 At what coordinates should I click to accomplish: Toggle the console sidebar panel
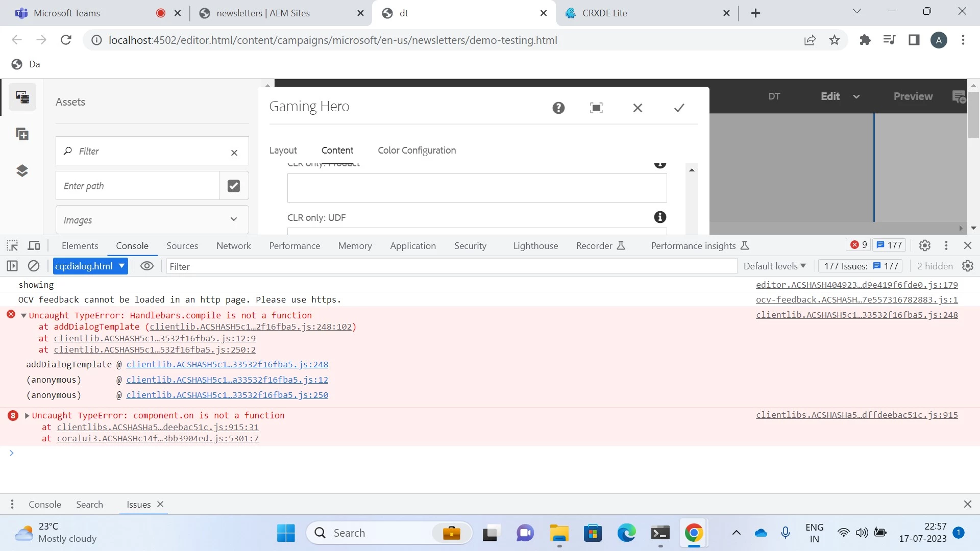point(12,266)
